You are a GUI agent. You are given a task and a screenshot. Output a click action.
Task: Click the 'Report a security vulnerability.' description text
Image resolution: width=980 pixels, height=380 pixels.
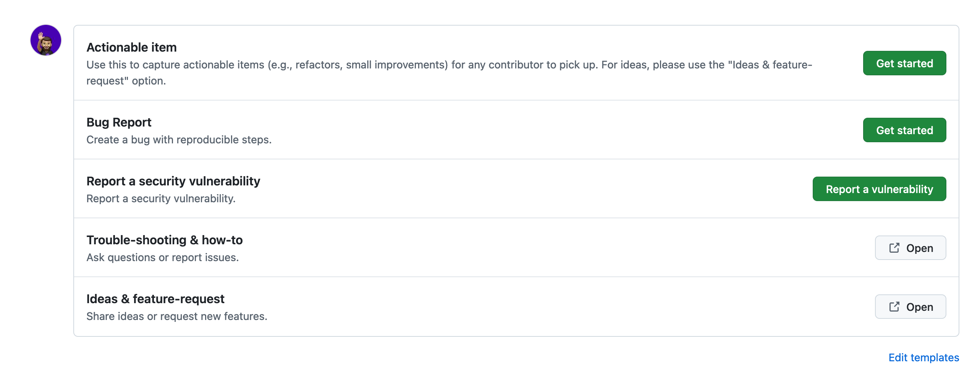161,199
